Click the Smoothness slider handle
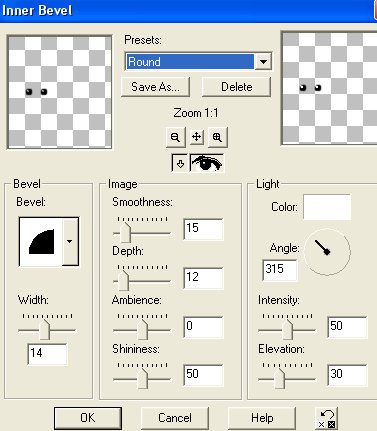The image size is (377, 431). click(125, 232)
